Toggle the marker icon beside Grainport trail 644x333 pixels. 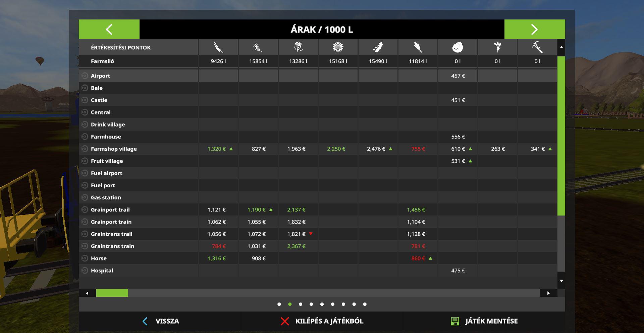(85, 210)
